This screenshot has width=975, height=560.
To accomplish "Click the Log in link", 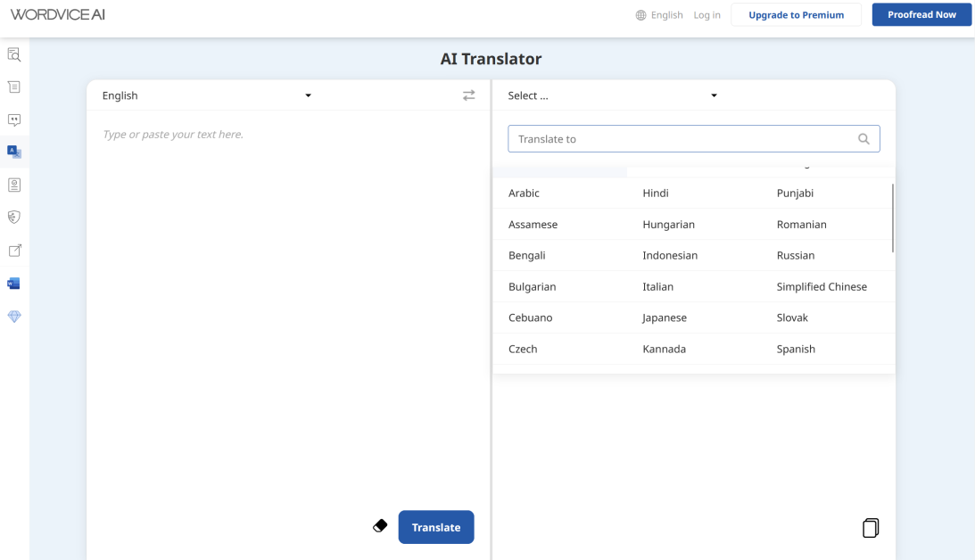I will click(x=706, y=15).
